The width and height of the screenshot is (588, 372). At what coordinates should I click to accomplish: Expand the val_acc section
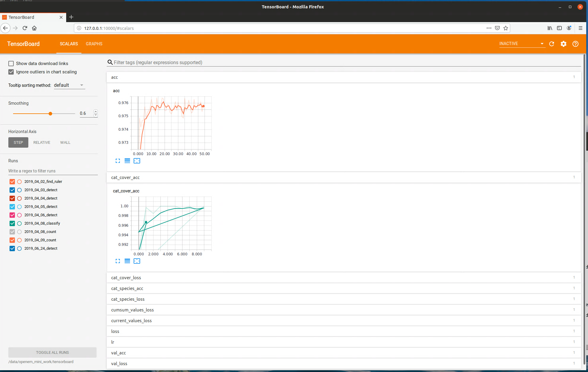(344, 353)
